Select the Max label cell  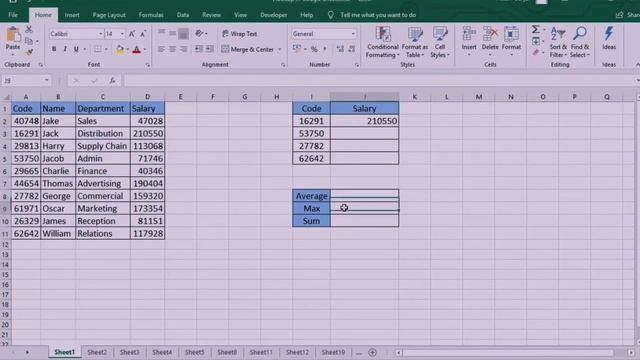pos(311,209)
